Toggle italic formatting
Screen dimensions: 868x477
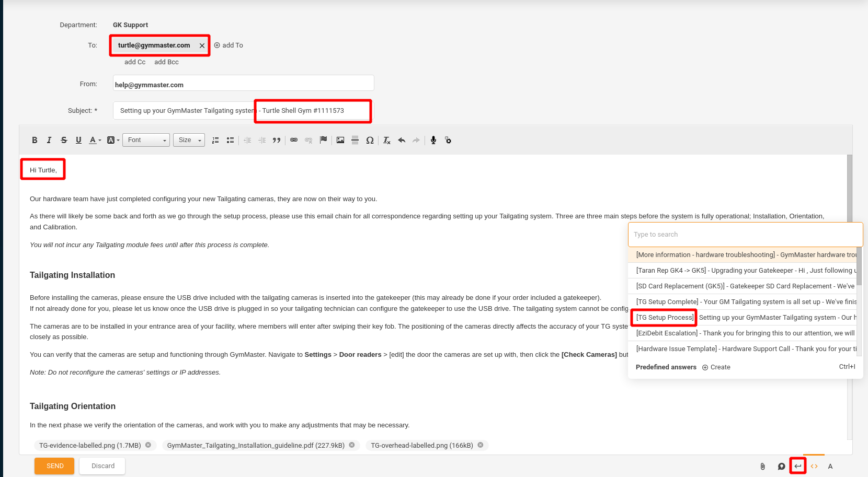point(49,140)
